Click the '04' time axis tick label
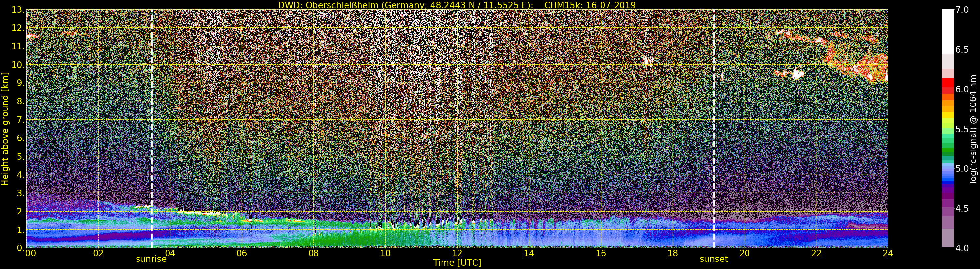 [x=170, y=253]
